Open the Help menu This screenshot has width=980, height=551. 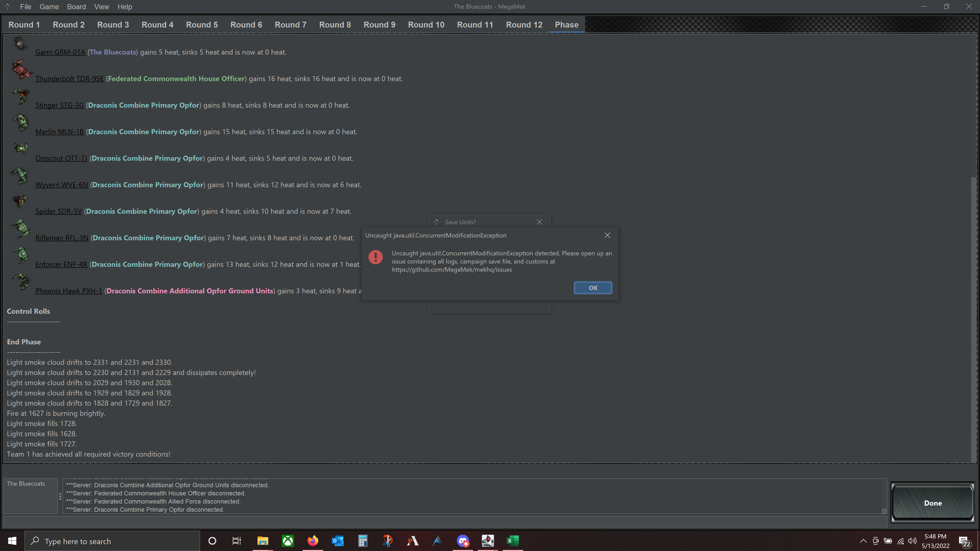click(x=125, y=6)
